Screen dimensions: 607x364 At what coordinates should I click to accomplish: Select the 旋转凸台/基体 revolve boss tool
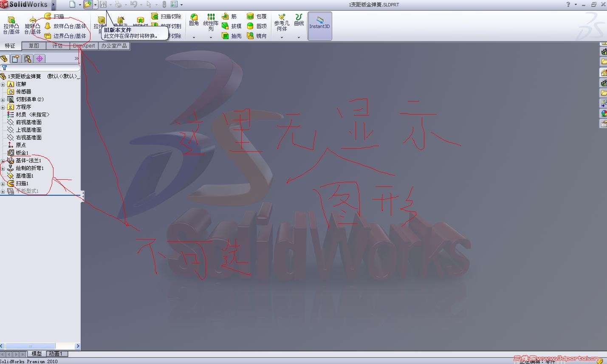click(x=33, y=25)
